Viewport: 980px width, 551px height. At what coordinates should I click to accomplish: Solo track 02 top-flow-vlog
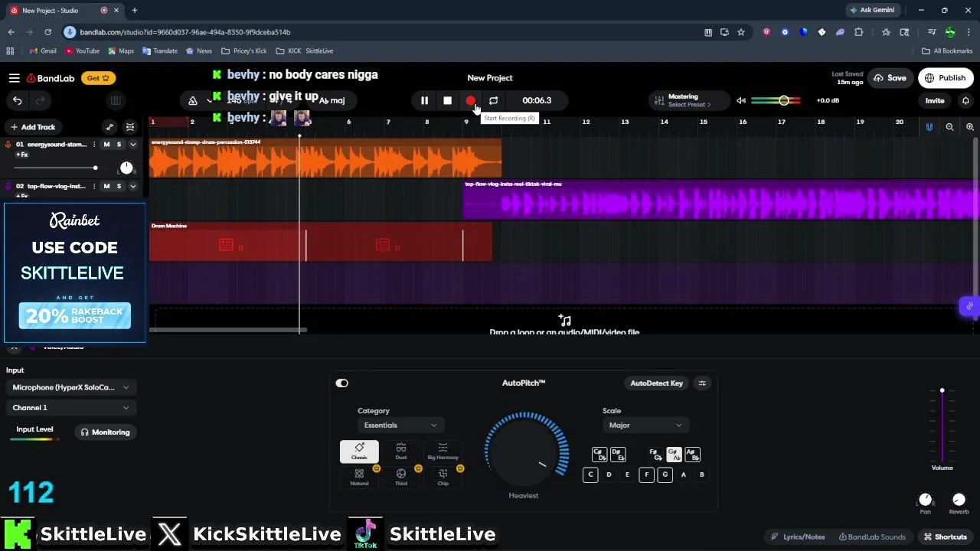tap(119, 186)
